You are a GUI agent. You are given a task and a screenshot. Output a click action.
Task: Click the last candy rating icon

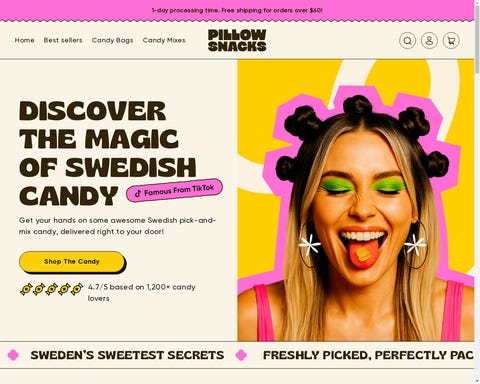[77, 289]
